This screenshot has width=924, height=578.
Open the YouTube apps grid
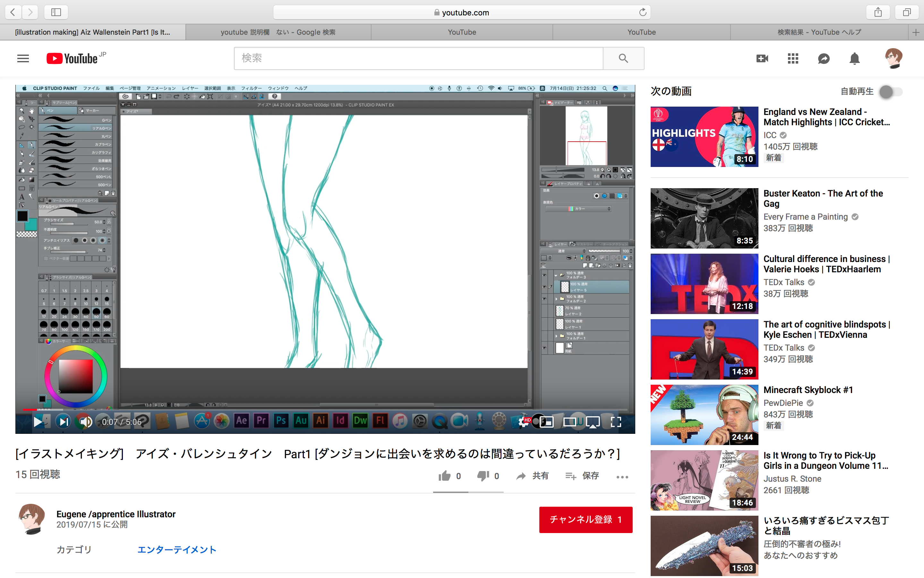tap(793, 58)
